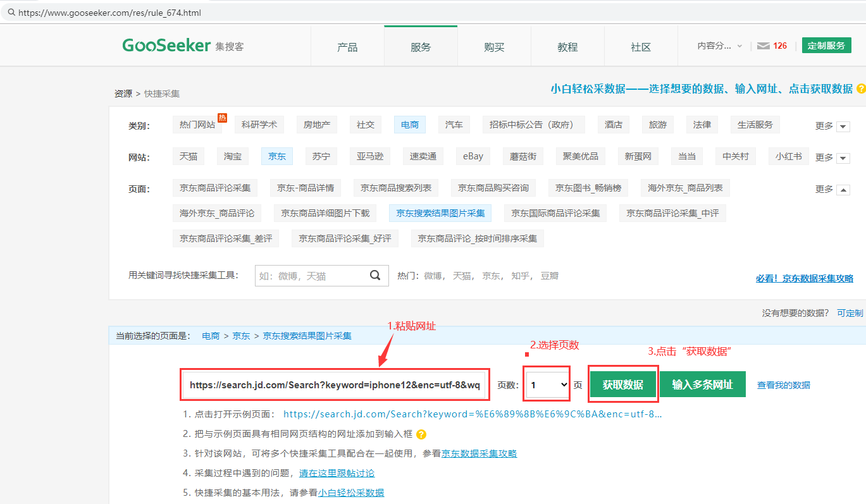
Task: Click the search magnifier icon in keyword box
Action: 375,275
